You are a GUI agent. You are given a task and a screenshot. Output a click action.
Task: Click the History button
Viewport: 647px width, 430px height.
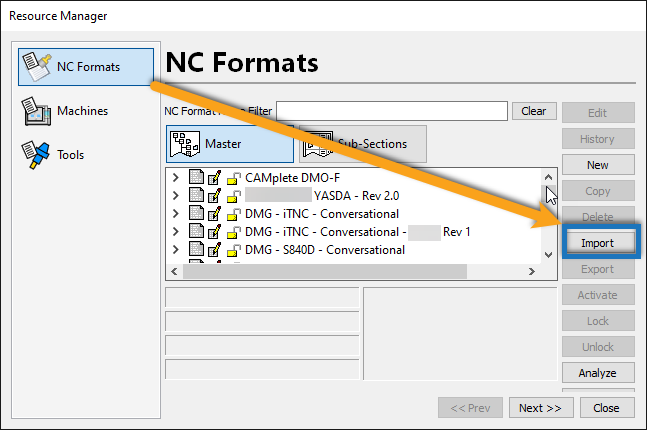point(598,139)
